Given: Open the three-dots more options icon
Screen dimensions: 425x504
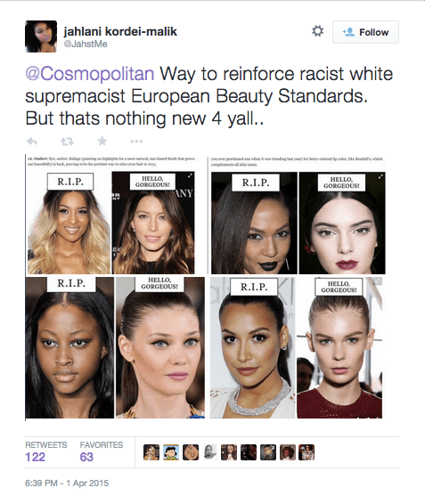Looking at the screenshot, I should pyautogui.click(x=136, y=141).
